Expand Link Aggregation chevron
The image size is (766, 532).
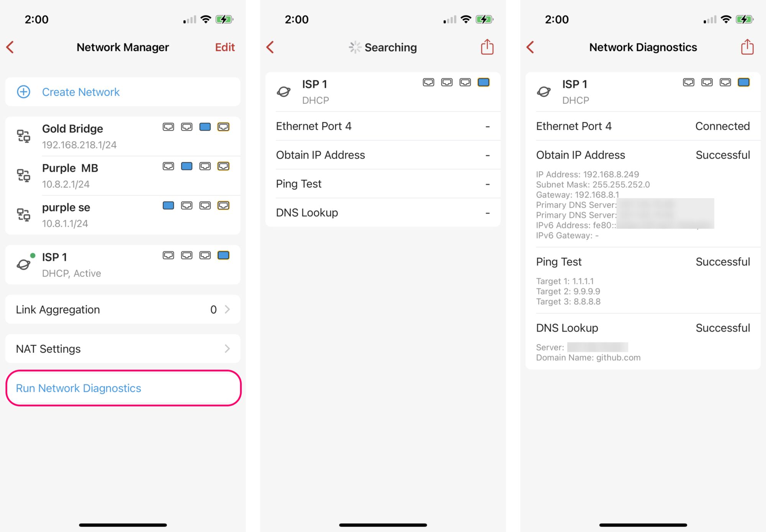[x=228, y=309]
